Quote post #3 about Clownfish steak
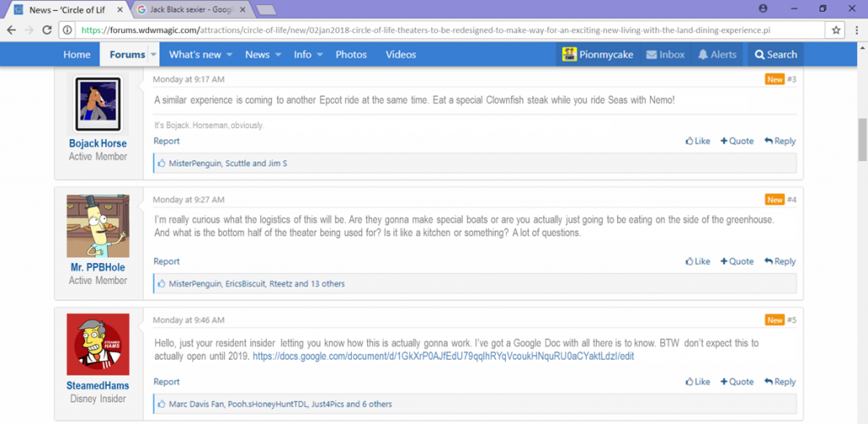The image size is (868, 424). (737, 141)
